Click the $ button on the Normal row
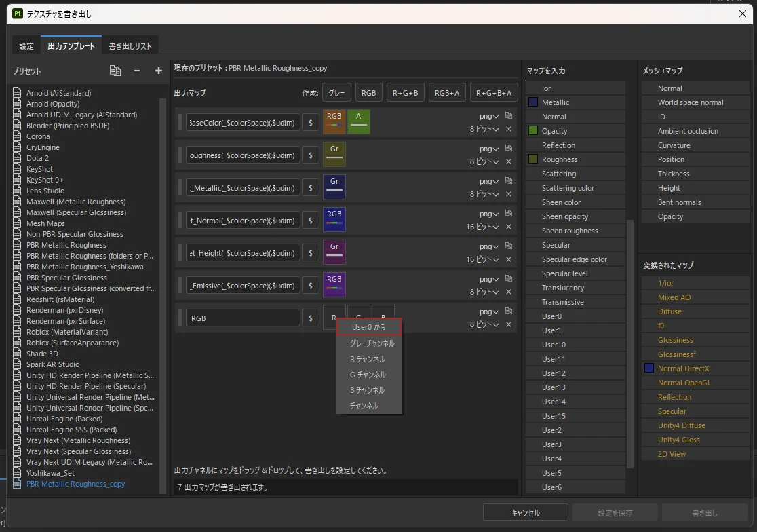This screenshot has height=532, width=757. pos(311,221)
